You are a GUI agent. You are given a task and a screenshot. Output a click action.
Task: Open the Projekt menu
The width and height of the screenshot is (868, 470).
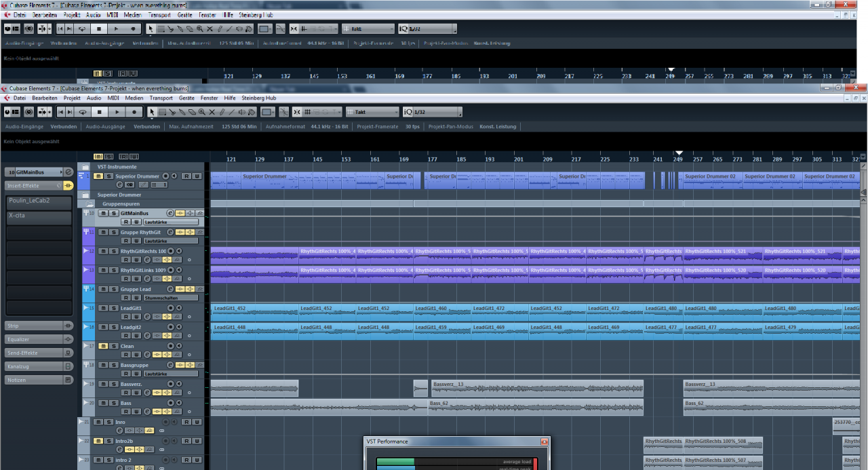tap(72, 98)
